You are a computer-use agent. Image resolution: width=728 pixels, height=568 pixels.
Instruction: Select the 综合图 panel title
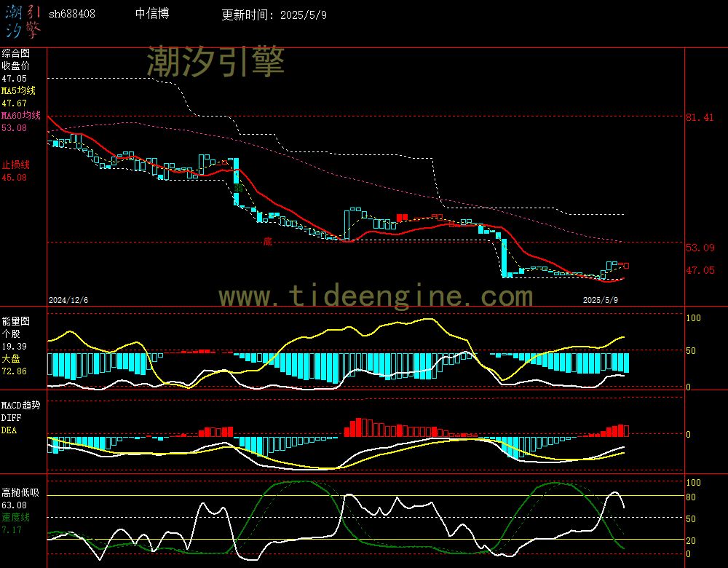(x=15, y=53)
